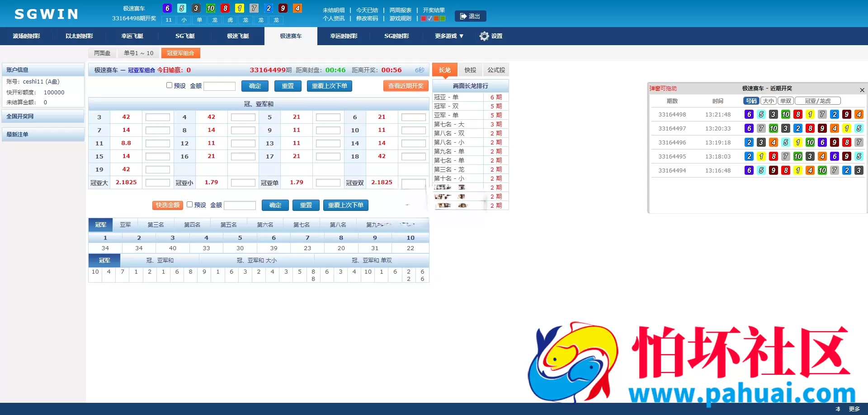Click the bottom 金额 input field
The image size is (868, 415).
click(x=240, y=205)
